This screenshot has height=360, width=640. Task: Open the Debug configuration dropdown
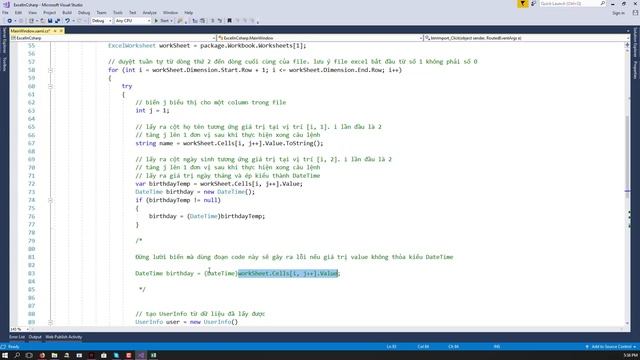click(102, 20)
